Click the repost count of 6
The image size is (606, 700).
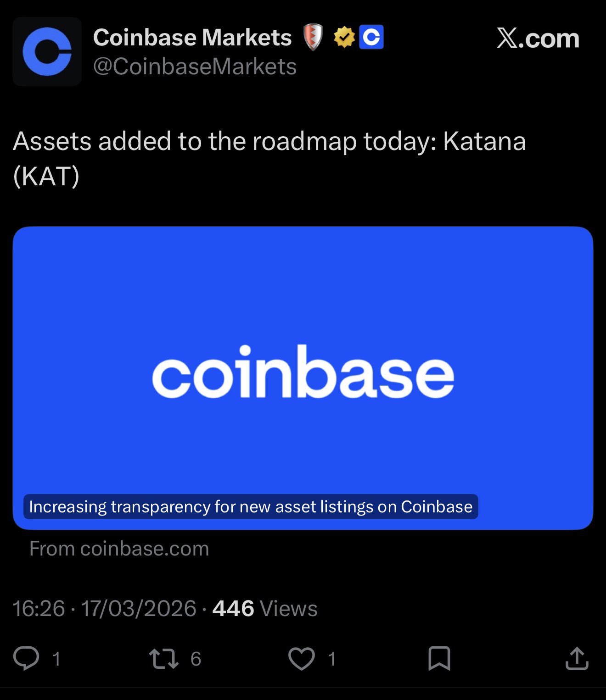pyautogui.click(x=196, y=659)
